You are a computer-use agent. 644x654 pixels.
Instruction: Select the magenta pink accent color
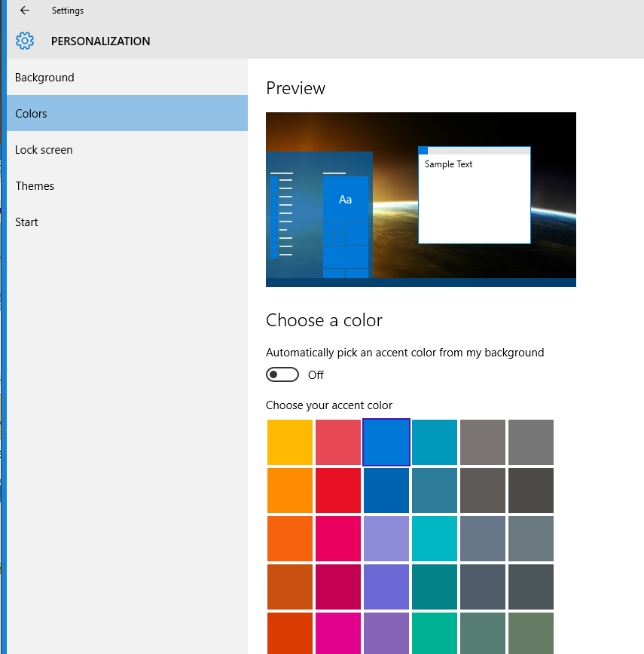point(338,539)
